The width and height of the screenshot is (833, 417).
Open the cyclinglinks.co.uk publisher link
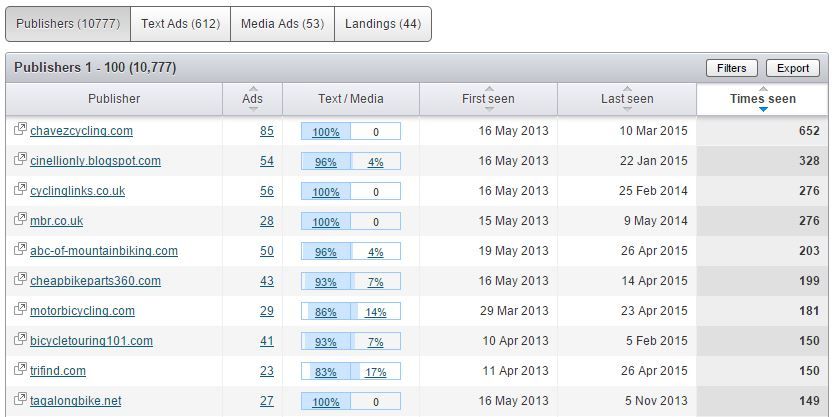point(78,191)
